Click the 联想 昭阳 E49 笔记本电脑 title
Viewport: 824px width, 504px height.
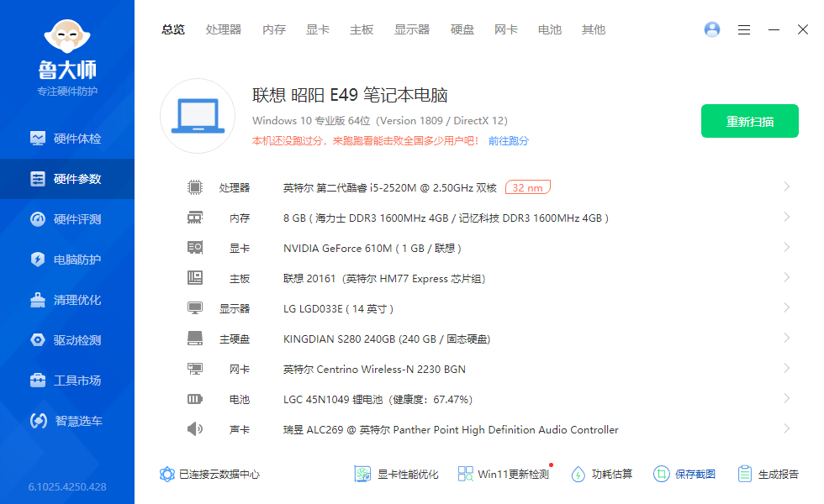tap(350, 95)
